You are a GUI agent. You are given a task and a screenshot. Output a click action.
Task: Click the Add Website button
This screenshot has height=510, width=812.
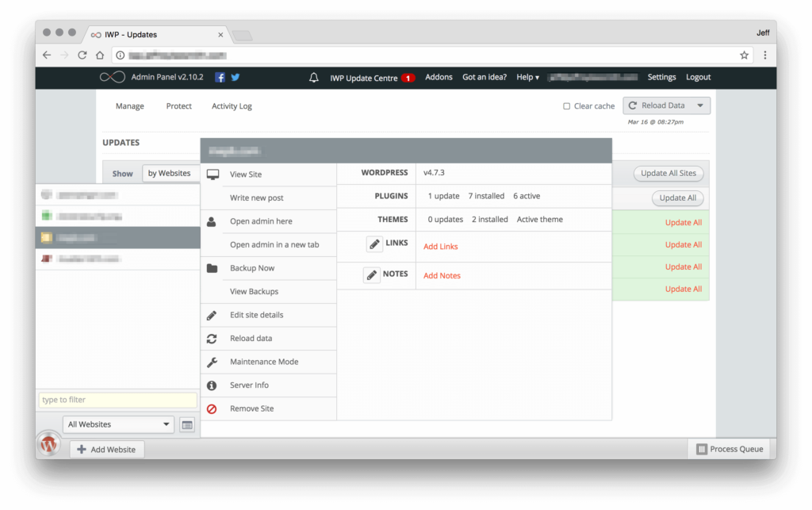[107, 450]
